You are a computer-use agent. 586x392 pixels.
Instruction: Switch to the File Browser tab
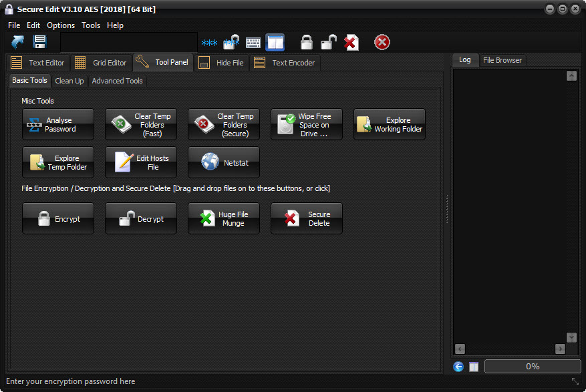[502, 60]
